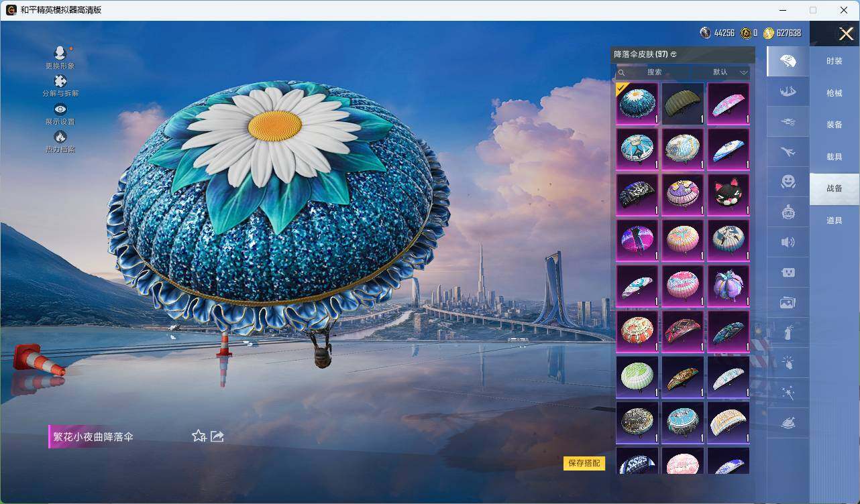Share the 繁花小夜曲降落伞 skin
Image resolution: width=860 pixels, height=504 pixels.
coord(217,436)
